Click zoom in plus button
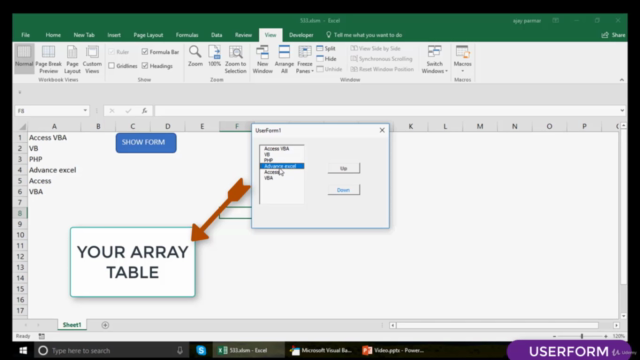The width and height of the screenshot is (640, 360). (x=606, y=336)
